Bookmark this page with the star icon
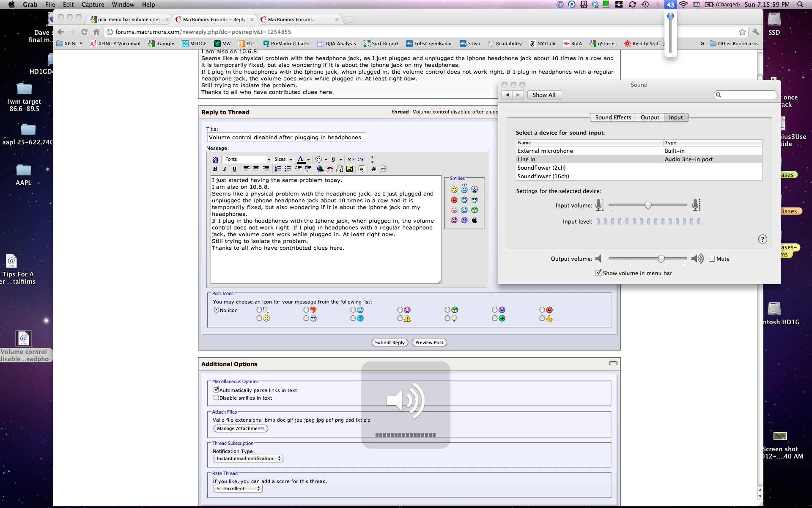This screenshot has width=812, height=508. point(742,32)
